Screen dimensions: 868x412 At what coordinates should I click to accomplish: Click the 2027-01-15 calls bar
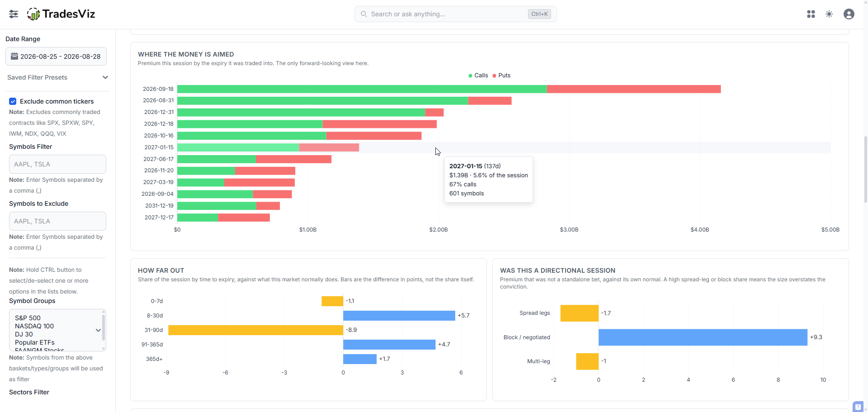[238, 147]
